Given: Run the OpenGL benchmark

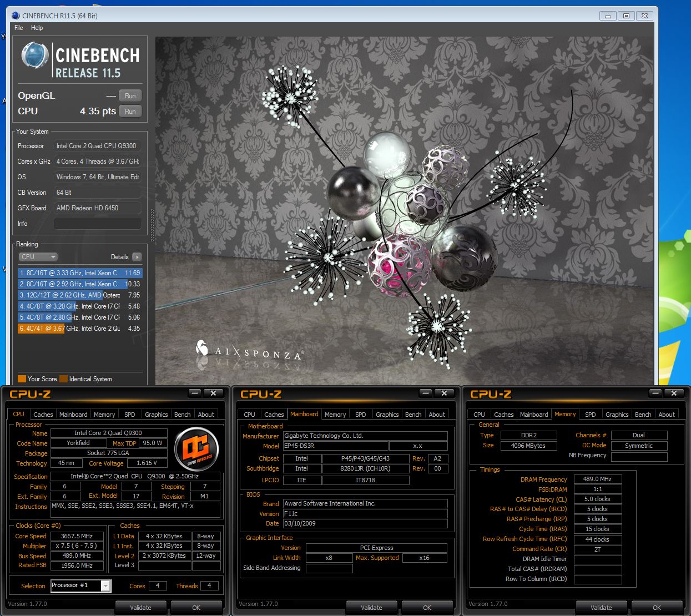Looking at the screenshot, I should [x=130, y=95].
